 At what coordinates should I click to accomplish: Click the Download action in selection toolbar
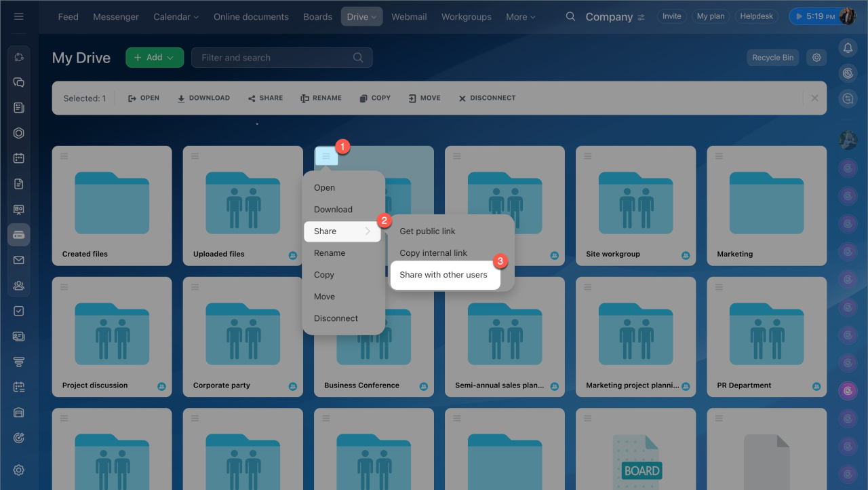(x=203, y=98)
